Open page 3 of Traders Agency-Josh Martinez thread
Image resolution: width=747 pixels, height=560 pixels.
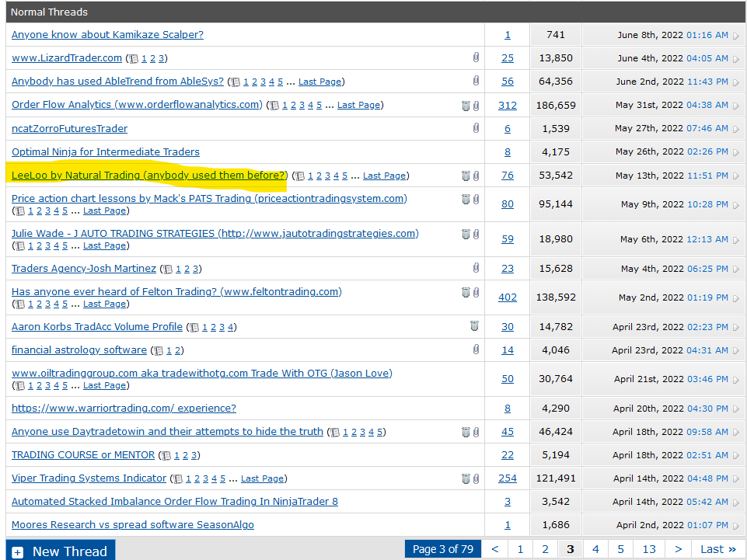(195, 269)
